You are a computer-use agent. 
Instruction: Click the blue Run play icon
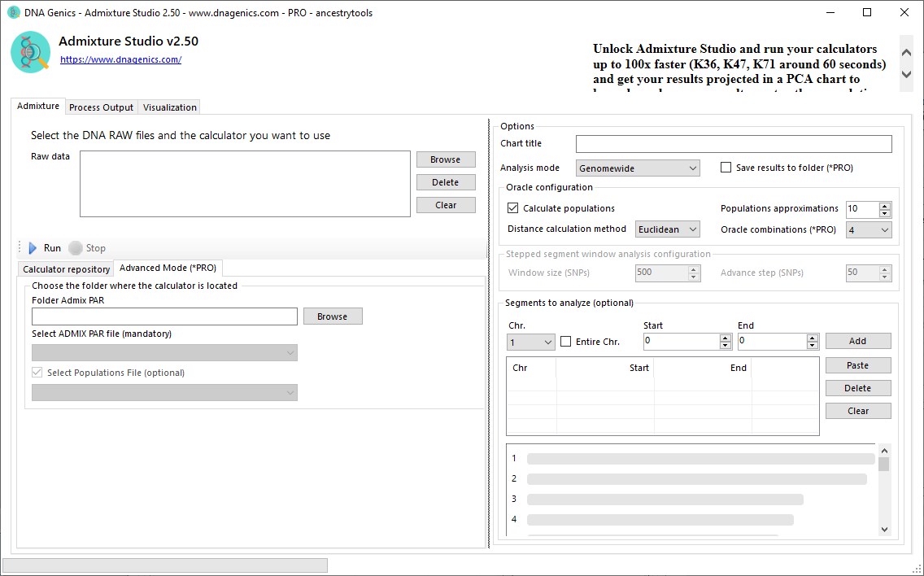click(x=33, y=248)
